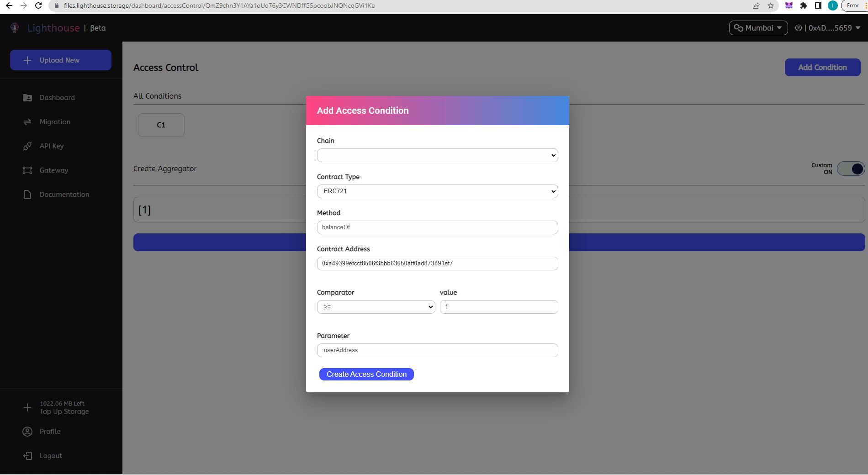Open the MetaMask fox extension icon
868x475 pixels.
click(x=789, y=5)
